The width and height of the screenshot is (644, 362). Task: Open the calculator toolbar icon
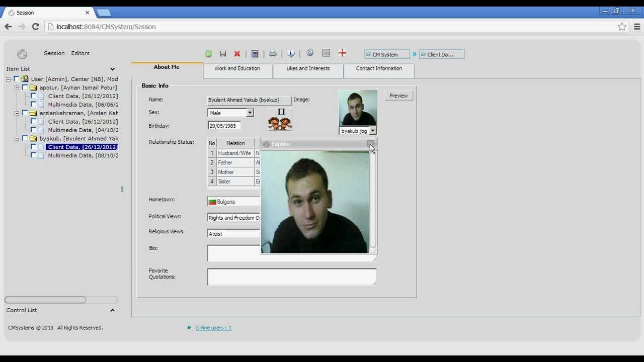[x=255, y=54]
